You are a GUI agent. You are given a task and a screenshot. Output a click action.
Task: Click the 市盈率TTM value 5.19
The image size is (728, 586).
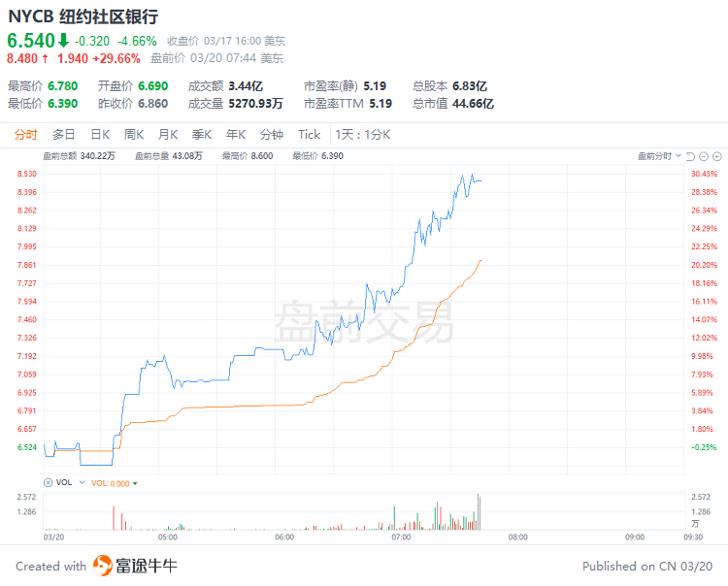point(381,104)
